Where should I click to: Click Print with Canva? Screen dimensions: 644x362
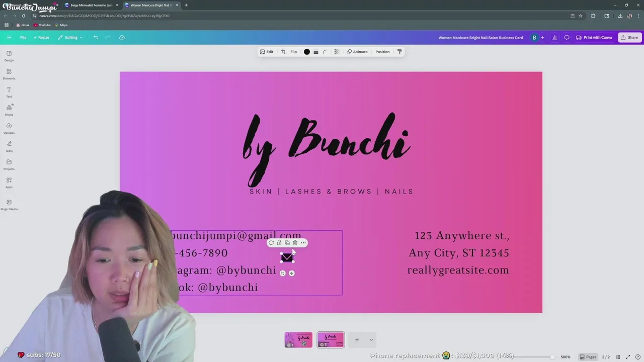pyautogui.click(x=594, y=37)
